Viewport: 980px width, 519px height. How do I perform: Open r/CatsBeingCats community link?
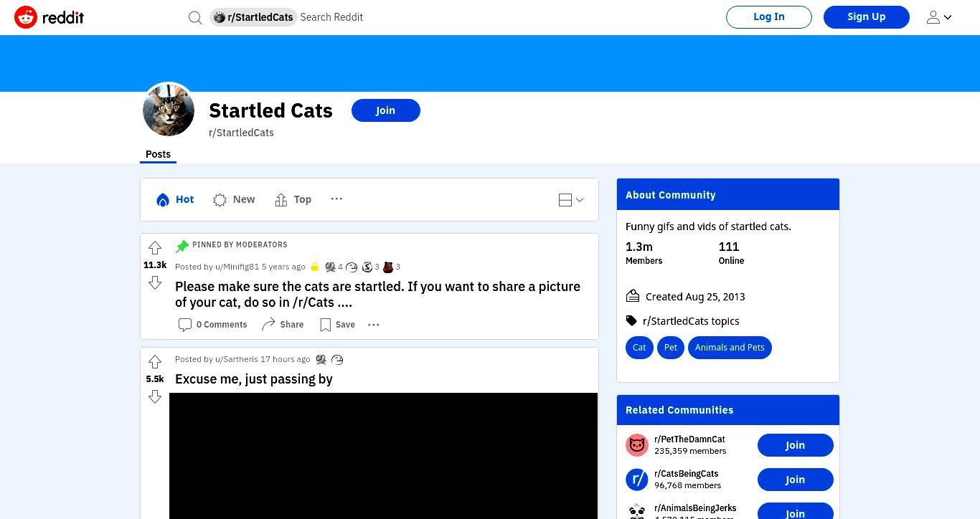pos(686,474)
